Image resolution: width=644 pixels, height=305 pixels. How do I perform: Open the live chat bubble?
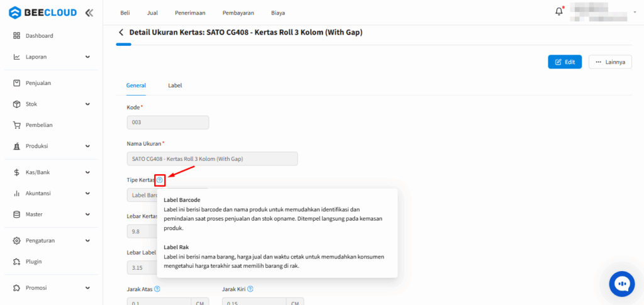pos(622,284)
